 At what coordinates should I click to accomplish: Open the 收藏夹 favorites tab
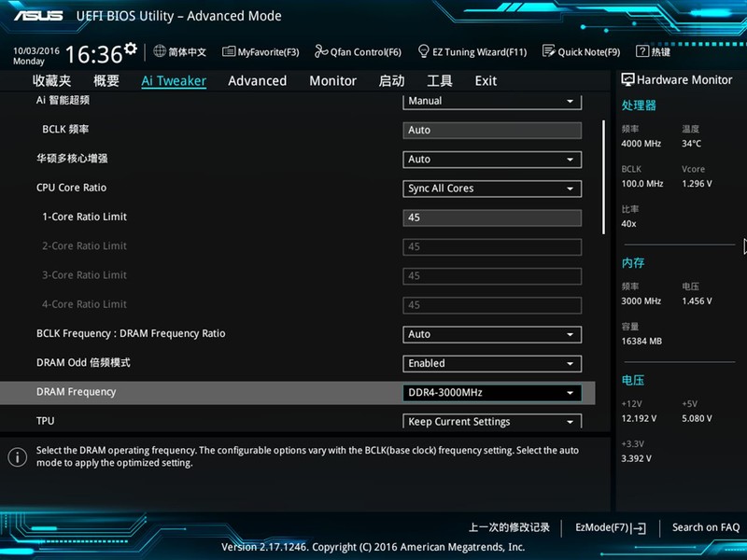coord(51,80)
